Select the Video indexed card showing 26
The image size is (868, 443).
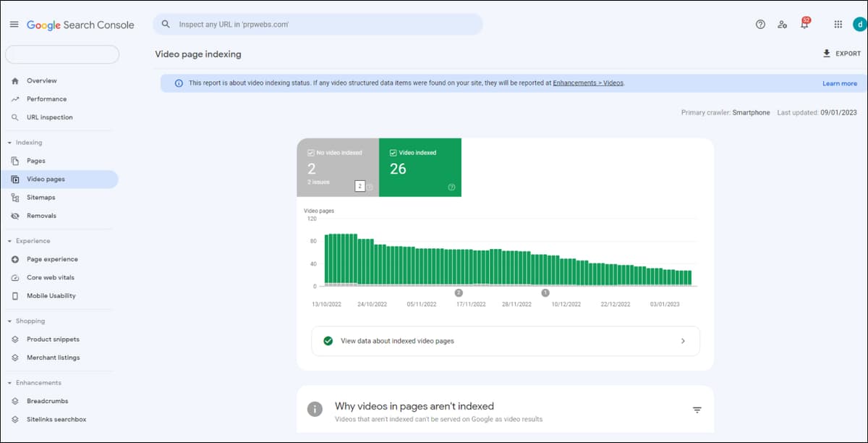[420, 167]
